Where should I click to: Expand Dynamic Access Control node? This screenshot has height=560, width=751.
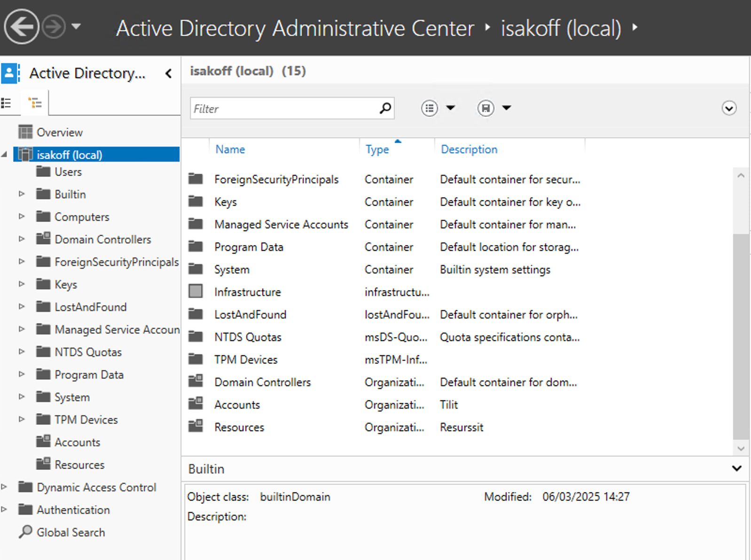pyautogui.click(x=4, y=487)
